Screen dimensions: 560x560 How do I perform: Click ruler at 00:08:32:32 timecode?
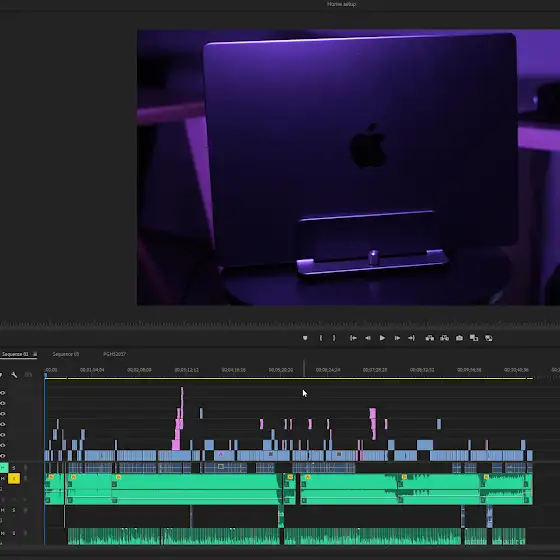coord(422,370)
